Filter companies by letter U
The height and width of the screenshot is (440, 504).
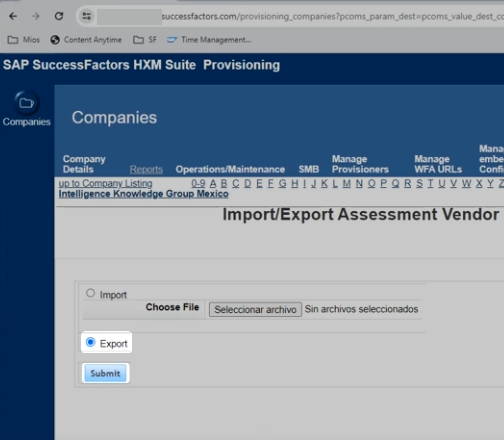(x=442, y=183)
